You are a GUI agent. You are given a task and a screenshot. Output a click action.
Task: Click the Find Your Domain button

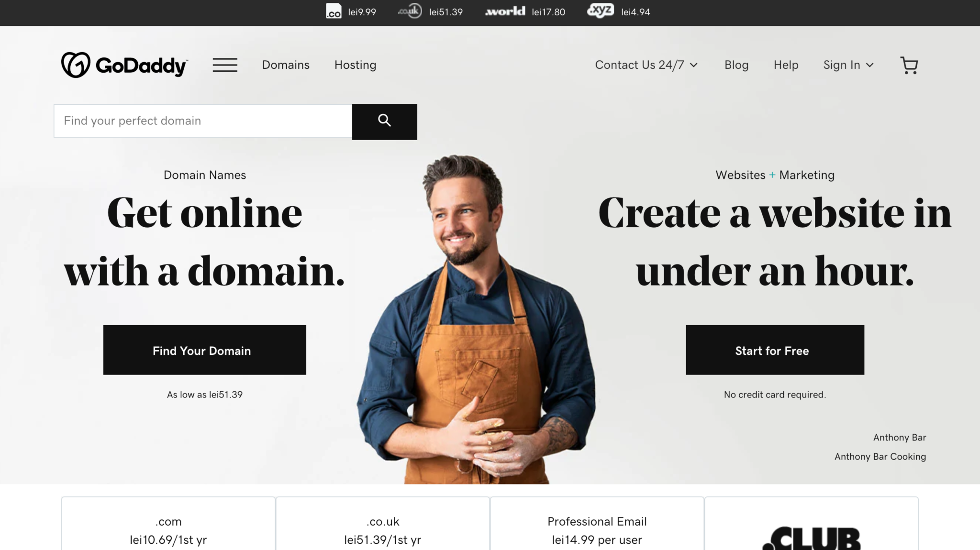[x=202, y=350]
